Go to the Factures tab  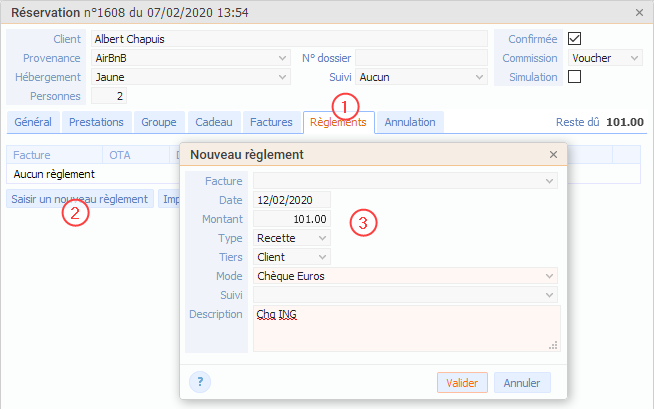tap(270, 122)
